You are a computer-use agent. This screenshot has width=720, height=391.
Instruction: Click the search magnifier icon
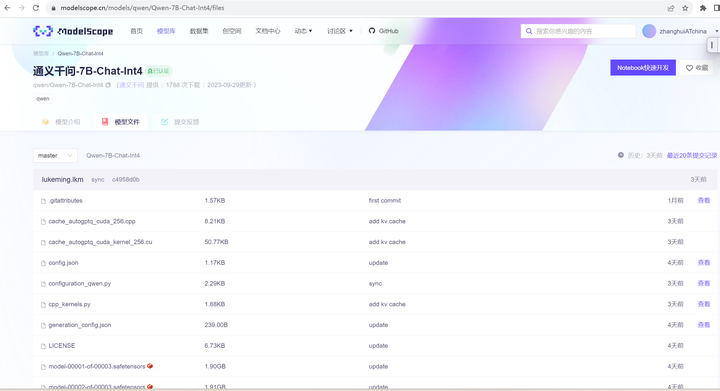[x=529, y=31]
